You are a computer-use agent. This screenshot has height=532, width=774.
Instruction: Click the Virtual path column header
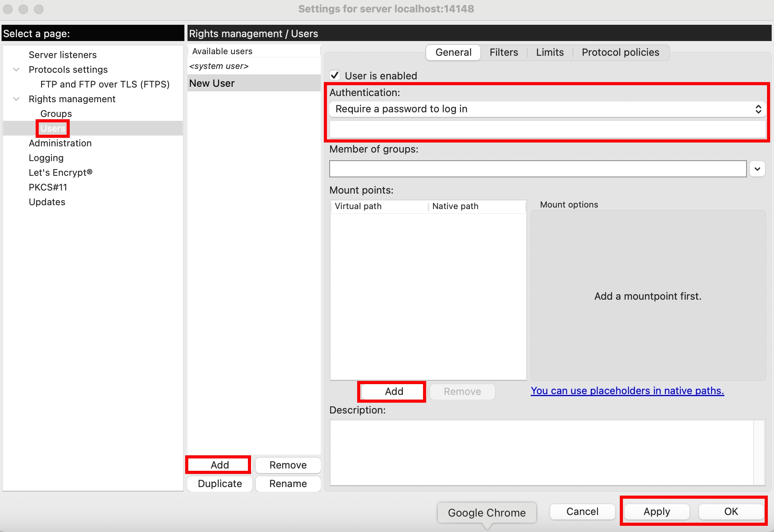[379, 206]
